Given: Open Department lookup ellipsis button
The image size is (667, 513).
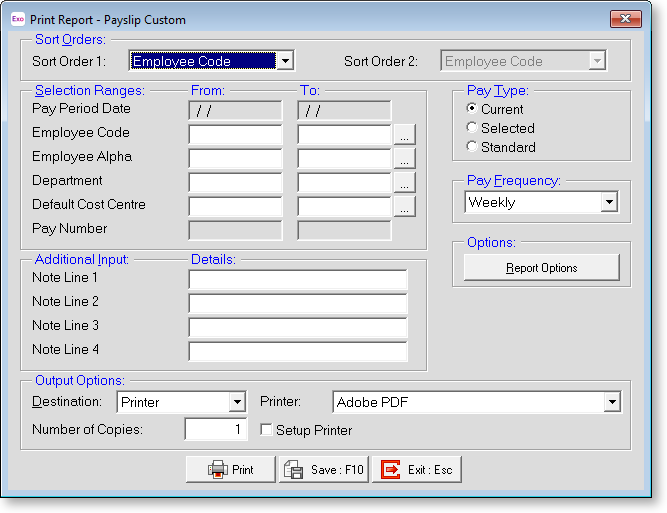Looking at the screenshot, I should 404,182.
